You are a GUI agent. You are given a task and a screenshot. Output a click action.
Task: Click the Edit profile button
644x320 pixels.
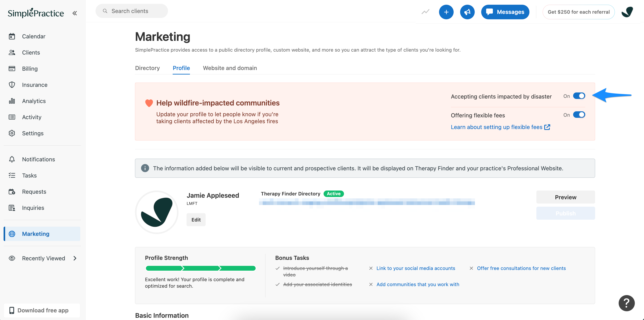pos(196,219)
